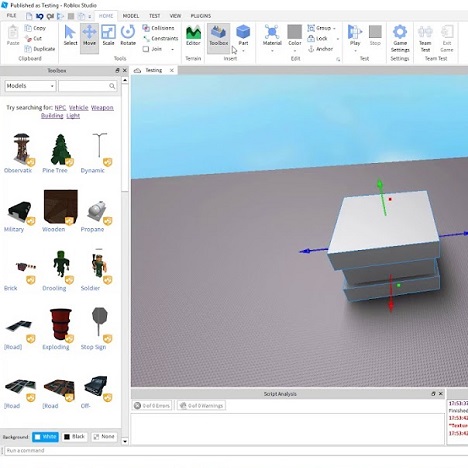Open Game Settings
Viewport: 468px width, 468px height.
coord(400,38)
